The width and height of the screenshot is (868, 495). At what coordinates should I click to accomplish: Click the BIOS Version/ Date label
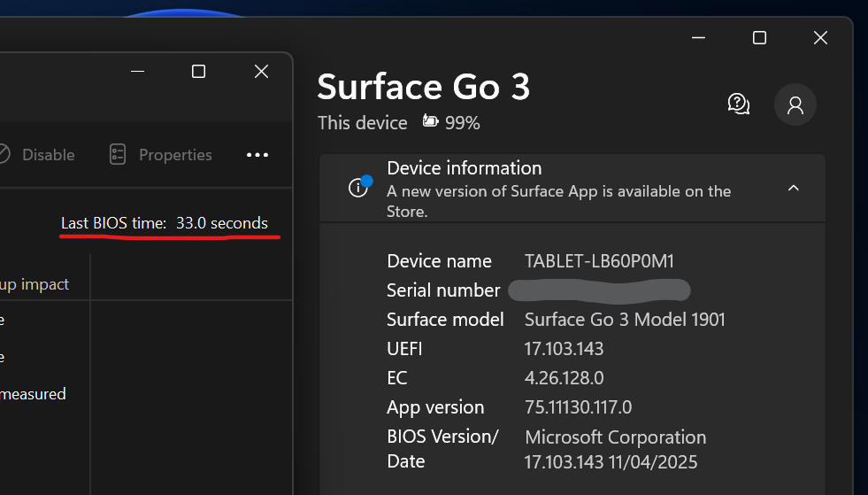pos(442,449)
